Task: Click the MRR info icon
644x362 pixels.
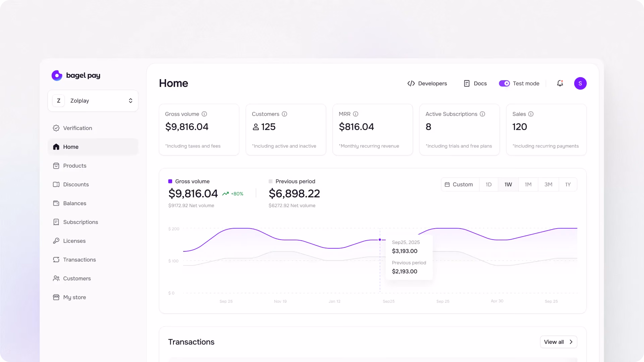Action: click(x=356, y=114)
